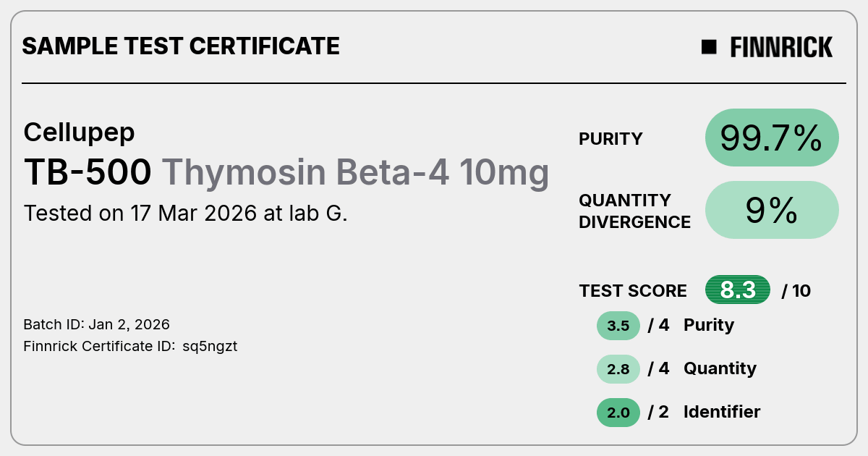Click the Thymosin Beta-4 10mg subtitle
Image resolution: width=868 pixels, height=456 pixels.
coord(355,173)
